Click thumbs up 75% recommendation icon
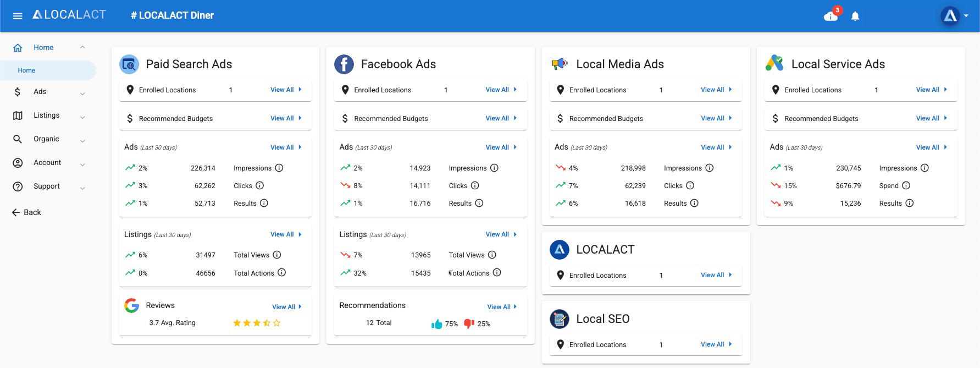The width and height of the screenshot is (980, 368). coord(437,323)
